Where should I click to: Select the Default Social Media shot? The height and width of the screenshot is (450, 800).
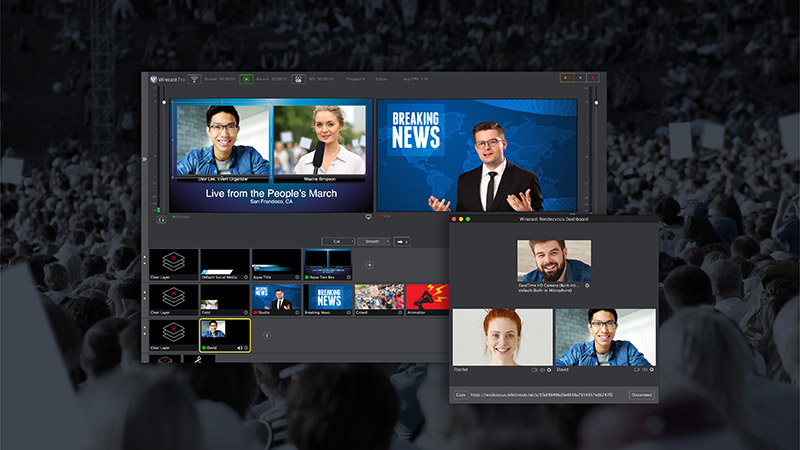pos(225,264)
